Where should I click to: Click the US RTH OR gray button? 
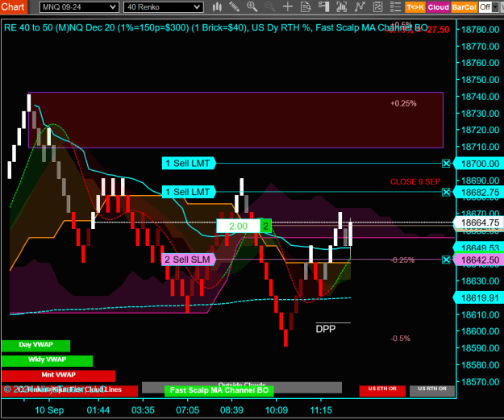pyautogui.click(x=432, y=391)
